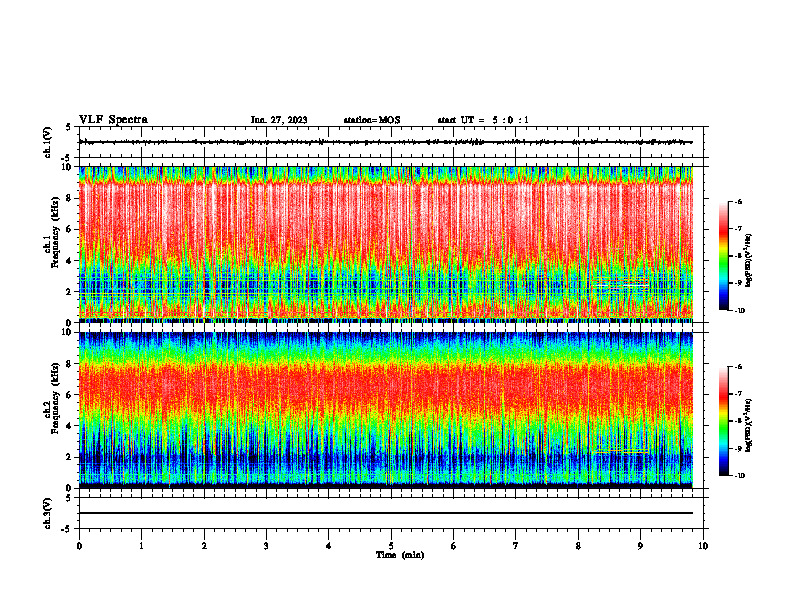Click the "start UT = 5 : 0 : 1" label

483,120
